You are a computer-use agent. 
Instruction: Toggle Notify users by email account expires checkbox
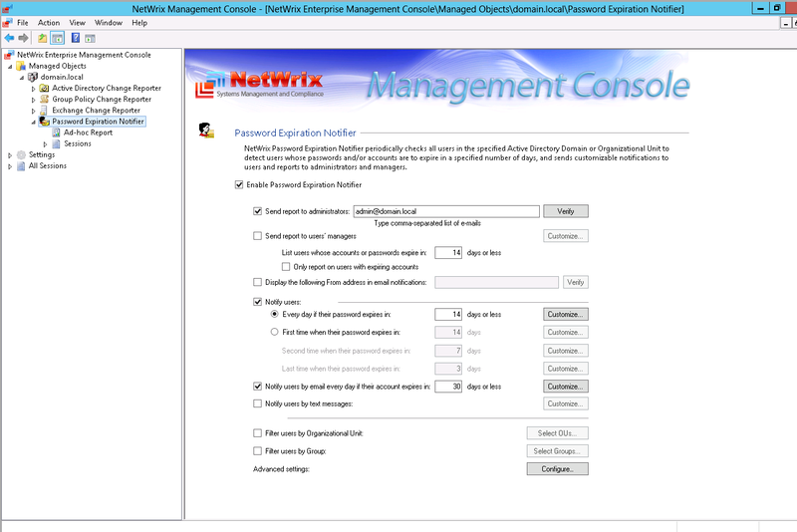(x=258, y=387)
